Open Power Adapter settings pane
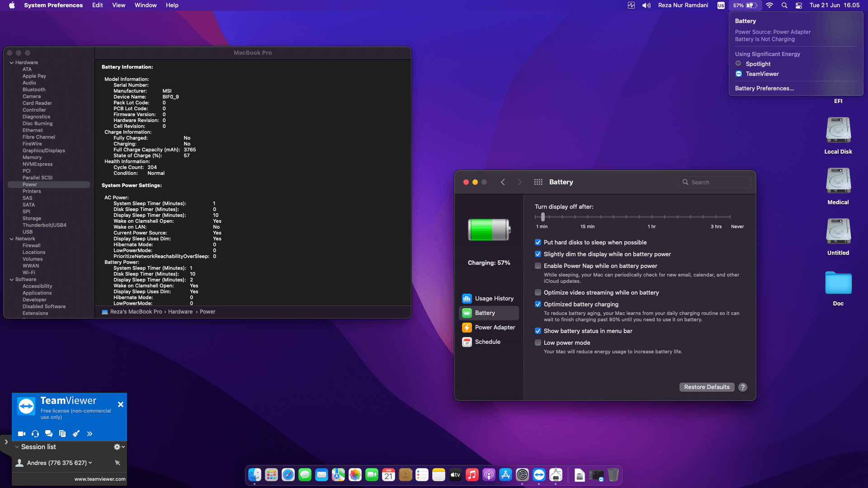This screenshot has width=868, height=488. tap(489, 328)
